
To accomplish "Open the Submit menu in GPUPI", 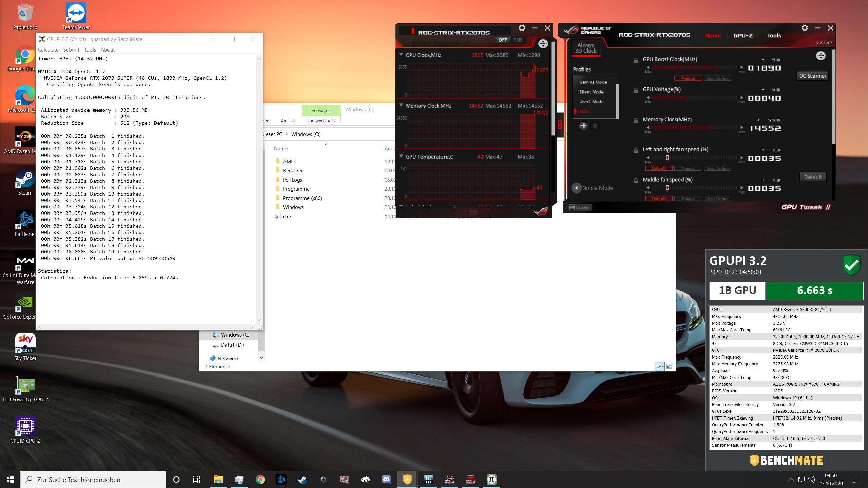I will pos(71,50).
